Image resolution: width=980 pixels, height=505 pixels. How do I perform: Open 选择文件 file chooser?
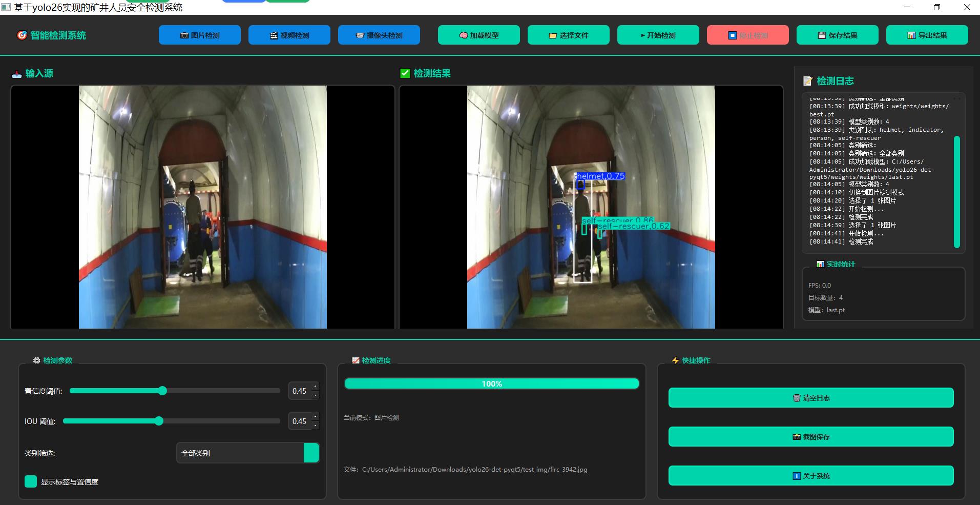[568, 35]
